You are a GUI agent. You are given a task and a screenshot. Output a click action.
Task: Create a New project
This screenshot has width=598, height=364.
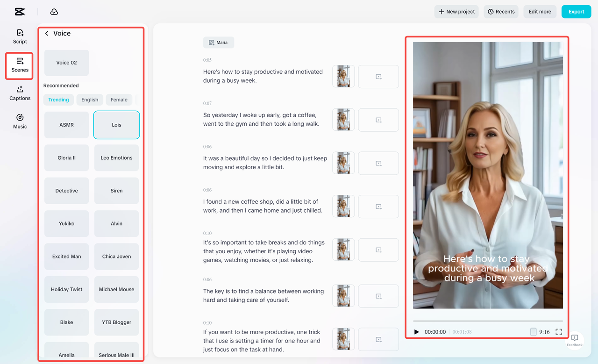coord(456,12)
